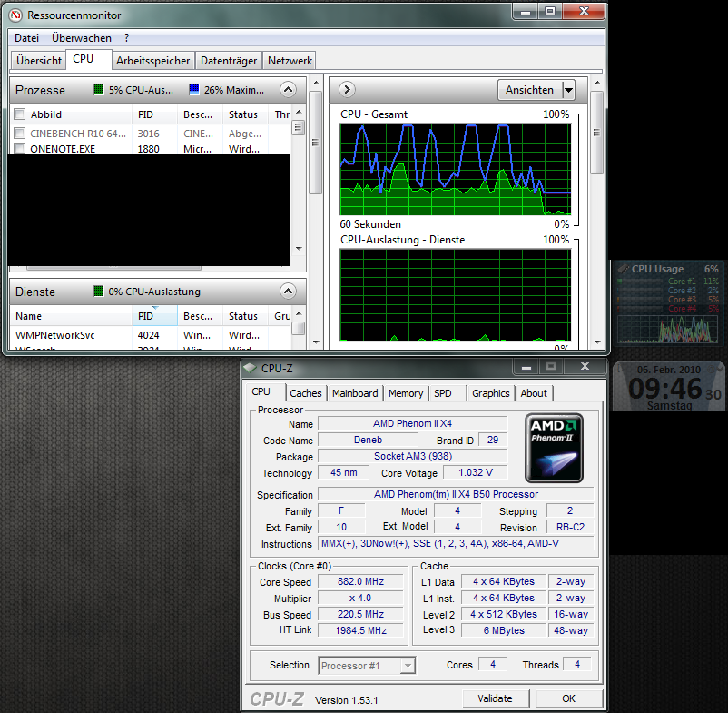Sort services by the Name column header
Viewport: 728px width, 713px height.
click(72, 316)
